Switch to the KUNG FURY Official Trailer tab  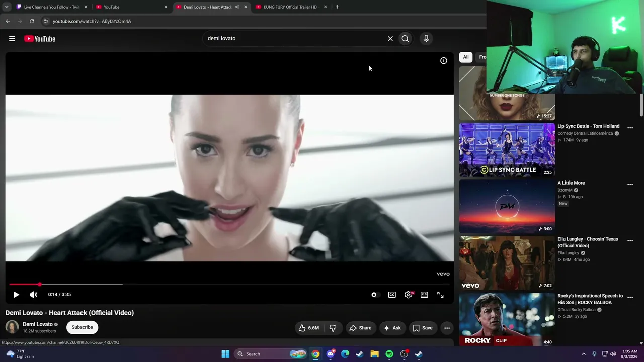coord(291,7)
